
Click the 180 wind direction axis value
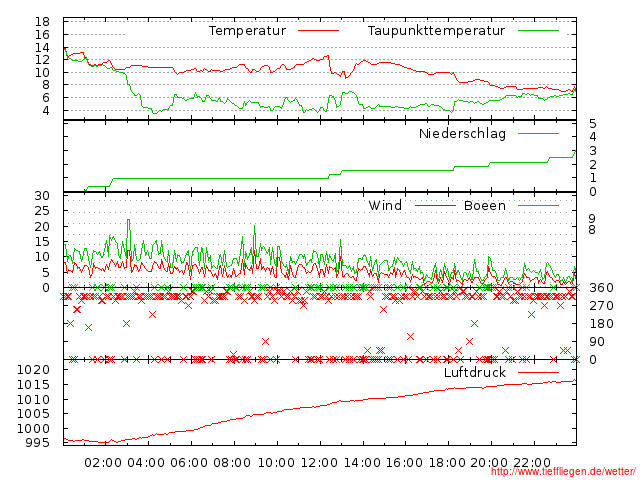[x=601, y=324]
